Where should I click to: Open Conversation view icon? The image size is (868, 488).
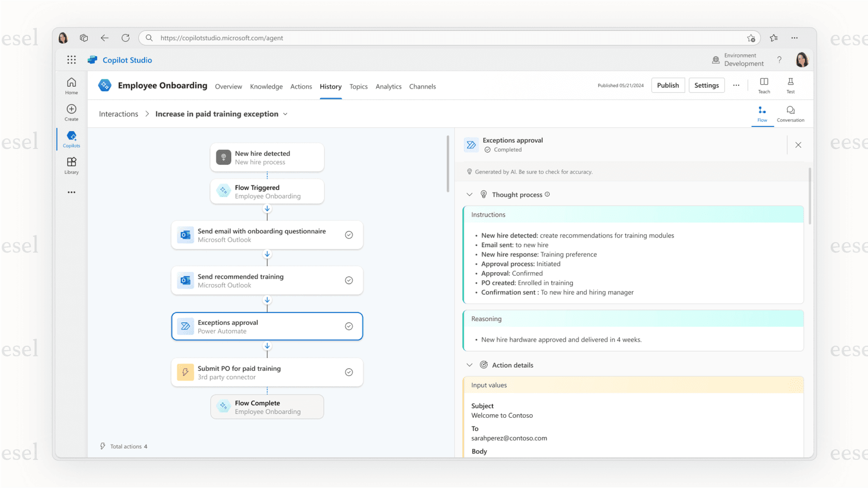tap(791, 113)
